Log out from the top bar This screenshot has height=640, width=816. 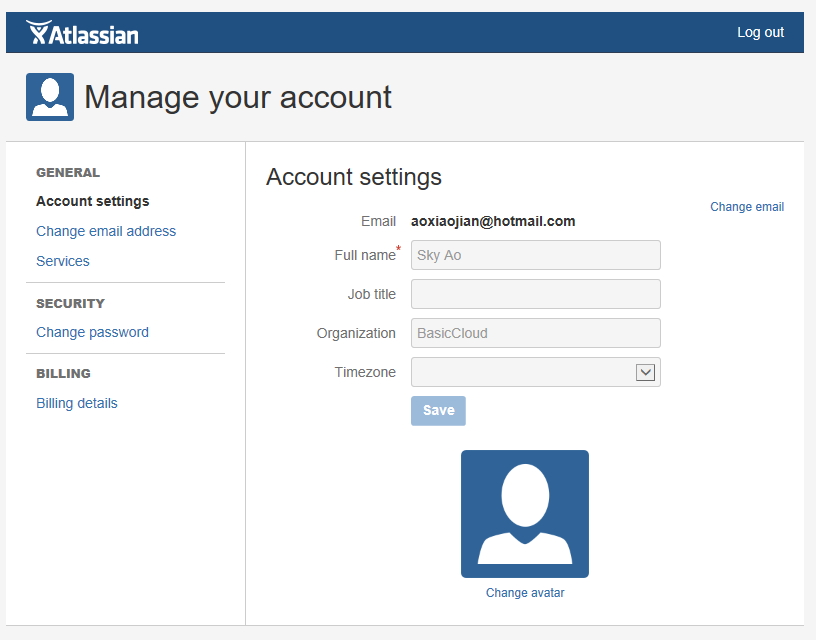pos(760,32)
